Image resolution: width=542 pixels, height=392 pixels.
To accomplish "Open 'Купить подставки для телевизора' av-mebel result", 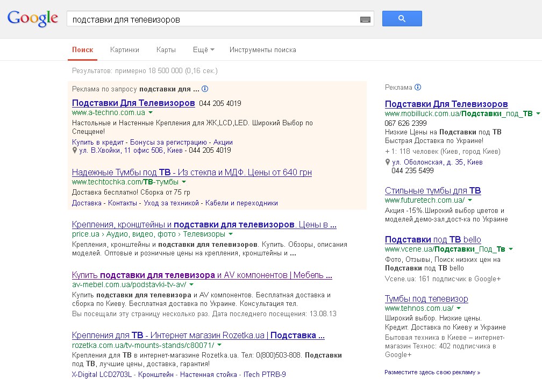I will coord(202,275).
